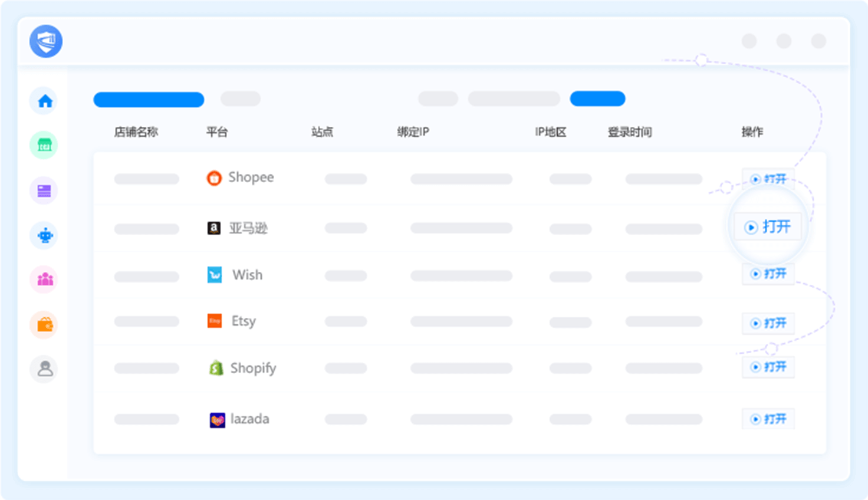Click the Shopify platform logo icon
This screenshot has height=500, width=868.
216,368
